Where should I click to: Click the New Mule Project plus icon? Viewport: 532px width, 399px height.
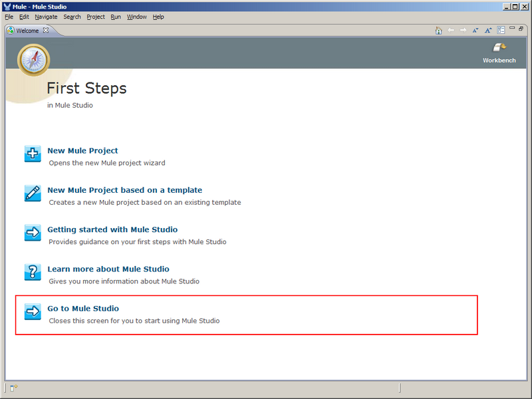point(33,154)
